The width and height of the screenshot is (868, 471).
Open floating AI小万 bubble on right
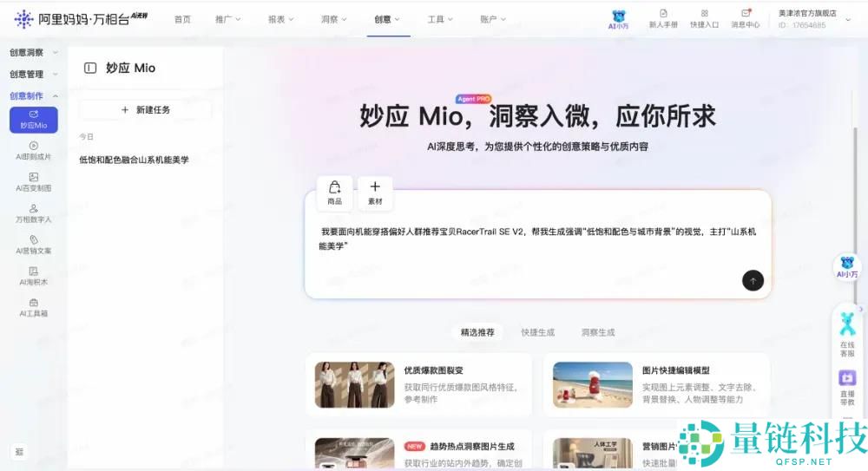click(847, 267)
